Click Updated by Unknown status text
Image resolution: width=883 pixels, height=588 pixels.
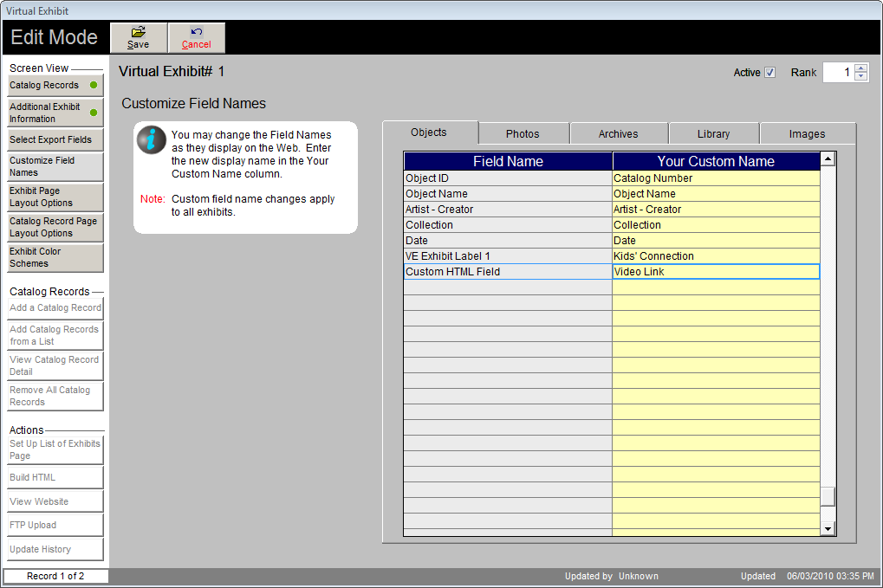pos(612,576)
